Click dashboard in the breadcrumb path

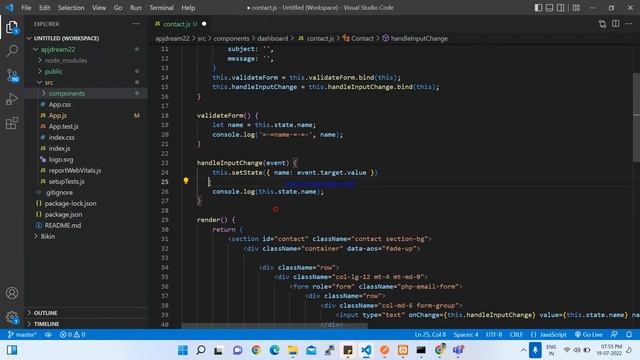272,38
